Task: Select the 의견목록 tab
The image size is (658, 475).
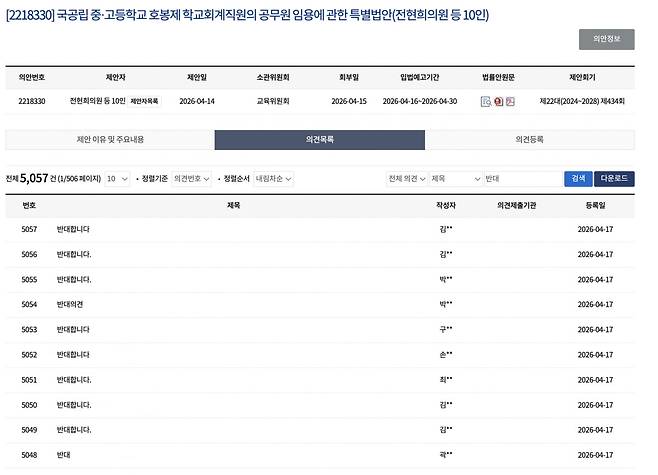Action: pos(320,139)
